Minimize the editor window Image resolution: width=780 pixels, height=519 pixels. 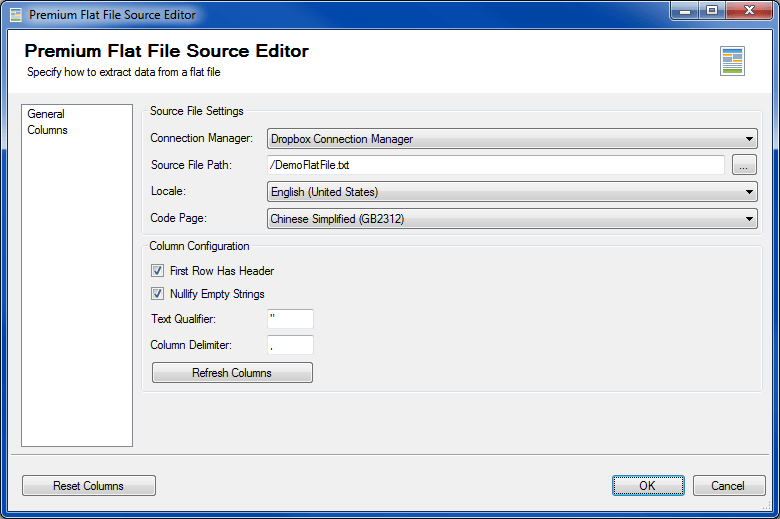[685, 11]
